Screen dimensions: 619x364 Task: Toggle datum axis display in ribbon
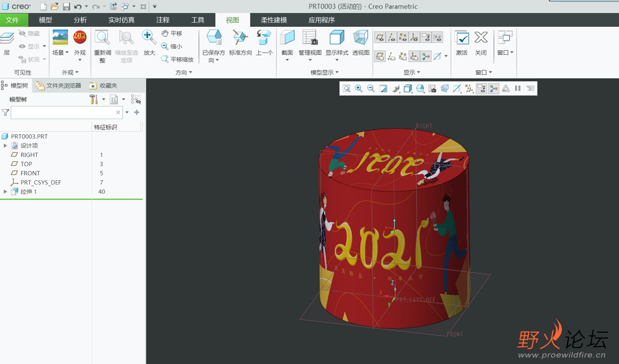[x=391, y=37]
